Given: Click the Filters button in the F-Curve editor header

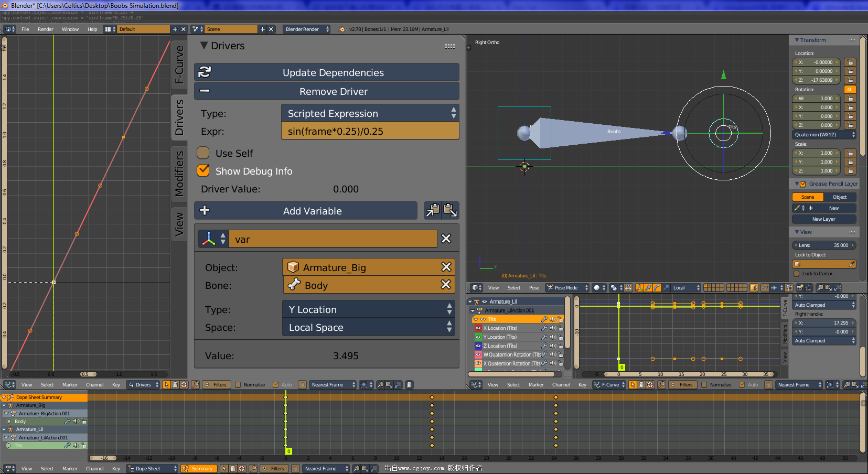Looking at the screenshot, I should [682, 385].
